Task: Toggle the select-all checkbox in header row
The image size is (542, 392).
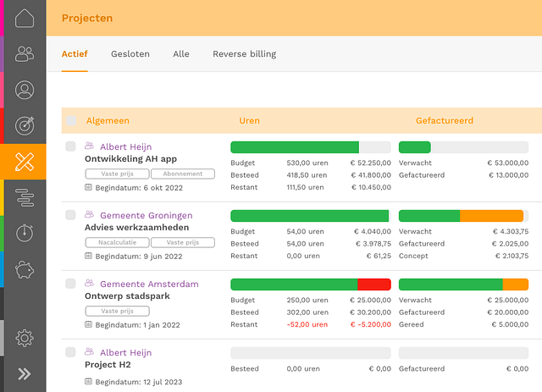Action: [71, 120]
